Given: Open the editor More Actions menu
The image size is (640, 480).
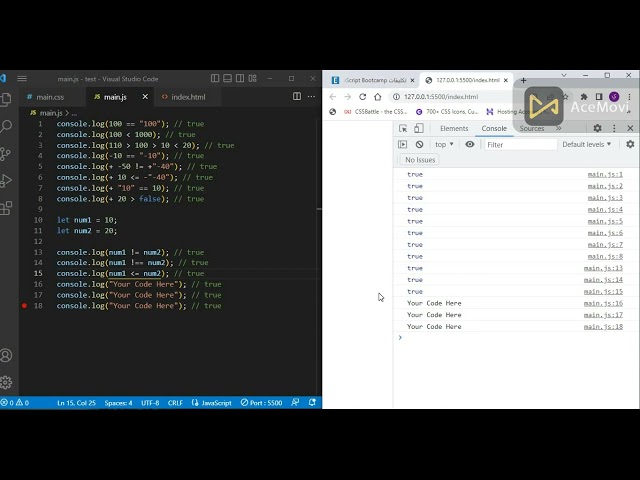Looking at the screenshot, I should pyautogui.click(x=311, y=97).
